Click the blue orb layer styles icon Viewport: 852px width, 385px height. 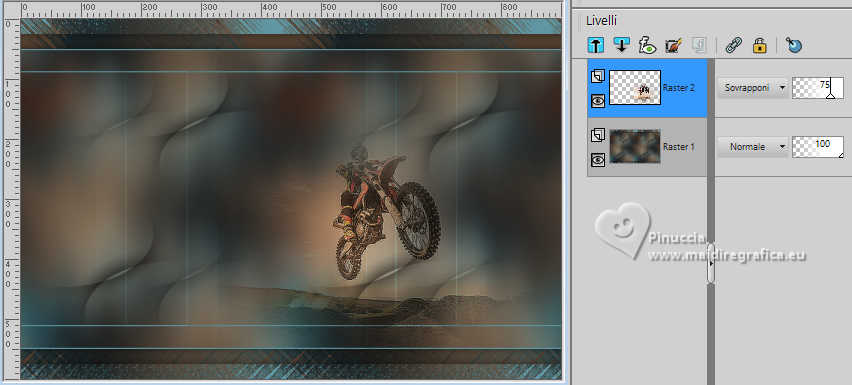click(794, 46)
